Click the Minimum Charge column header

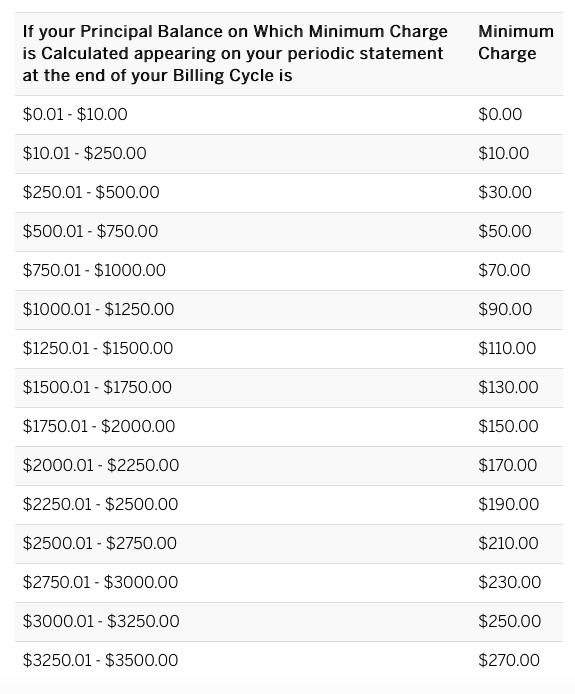point(516,42)
